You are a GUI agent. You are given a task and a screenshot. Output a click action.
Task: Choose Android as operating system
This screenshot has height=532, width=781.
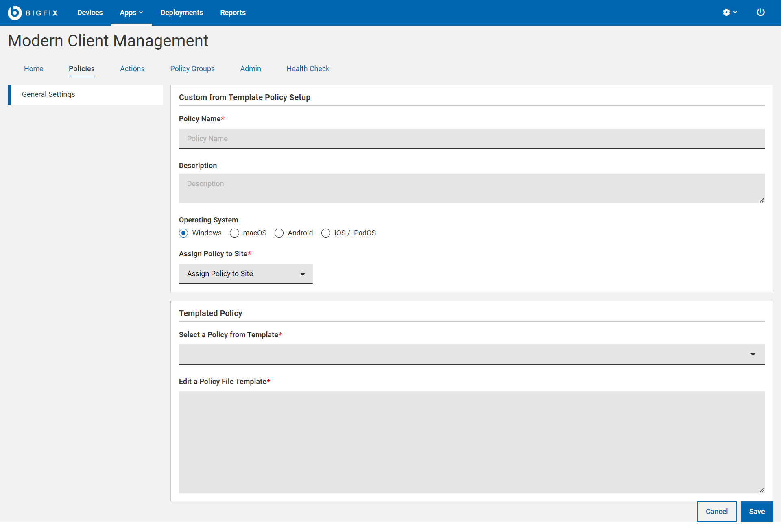(279, 233)
